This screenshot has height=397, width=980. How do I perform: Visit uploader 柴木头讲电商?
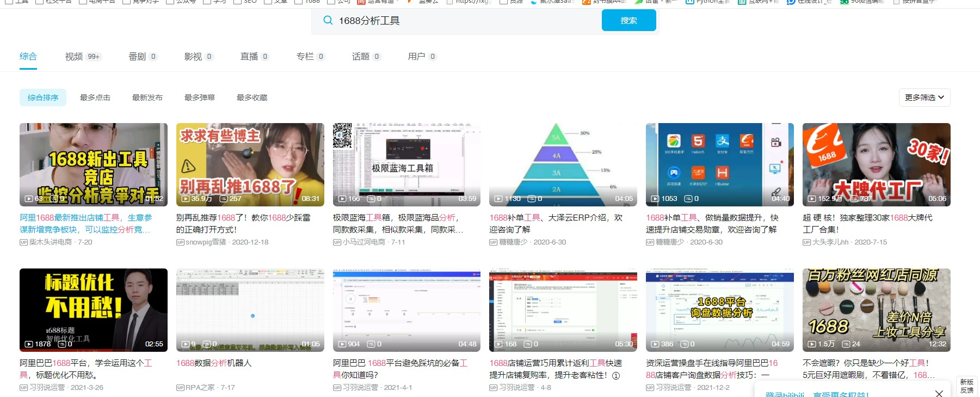tap(51, 242)
